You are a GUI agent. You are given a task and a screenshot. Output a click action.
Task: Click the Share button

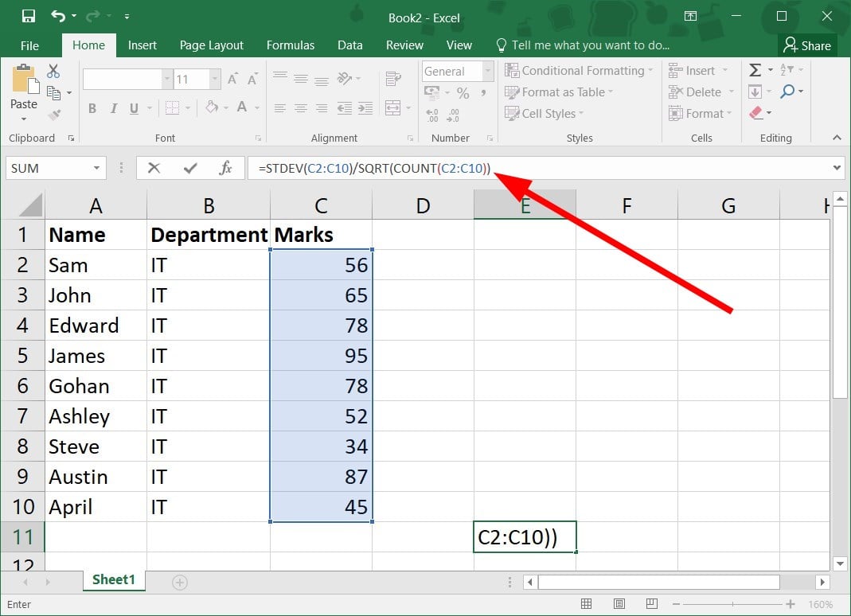[807, 45]
